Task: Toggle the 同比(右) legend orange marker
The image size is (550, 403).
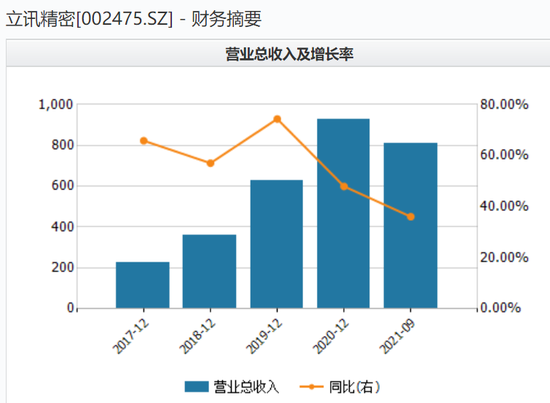Action: tap(311, 387)
